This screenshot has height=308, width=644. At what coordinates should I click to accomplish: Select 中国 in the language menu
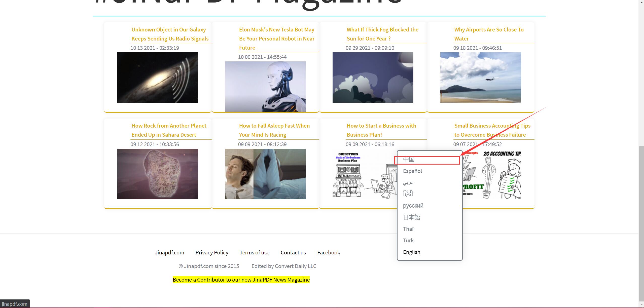[409, 160]
